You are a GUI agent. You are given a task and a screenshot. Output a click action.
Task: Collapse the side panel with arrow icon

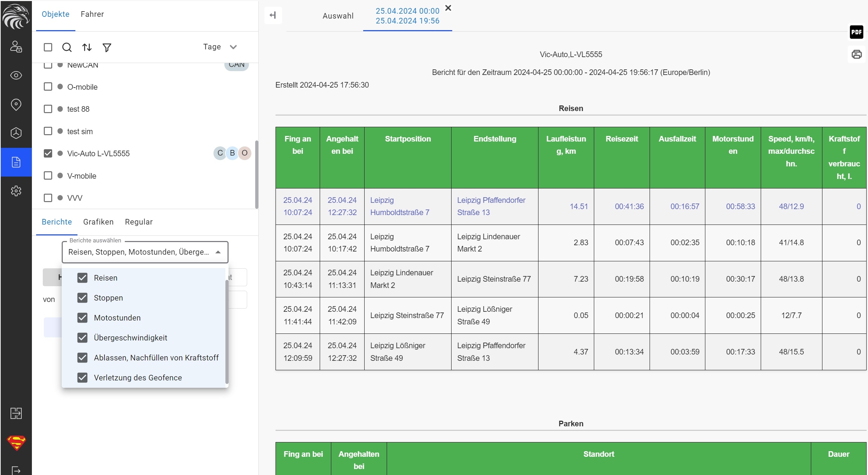coord(273,15)
